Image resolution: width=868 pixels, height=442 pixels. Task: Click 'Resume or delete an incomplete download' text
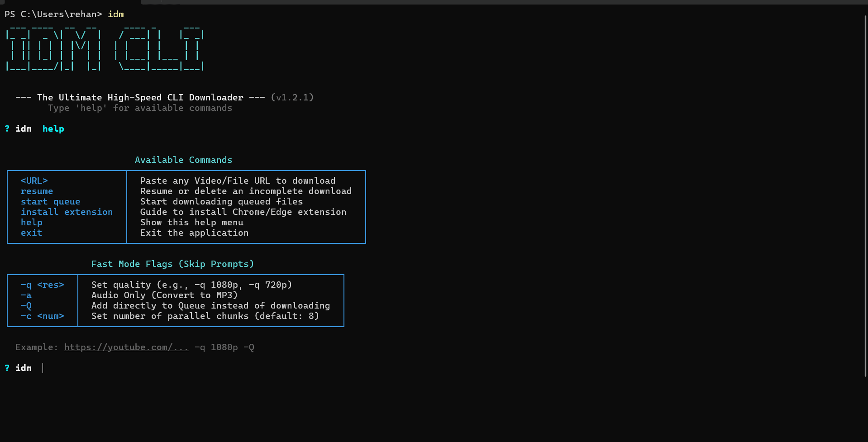pos(246,191)
